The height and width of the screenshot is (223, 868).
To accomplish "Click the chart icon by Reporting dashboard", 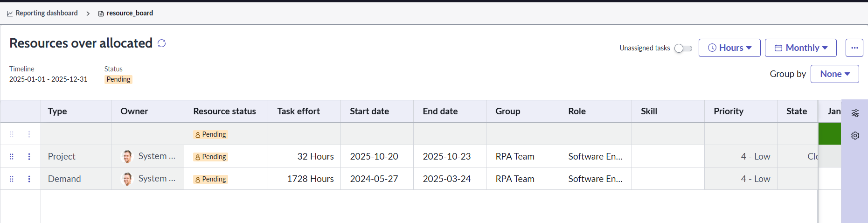I will pos(10,14).
